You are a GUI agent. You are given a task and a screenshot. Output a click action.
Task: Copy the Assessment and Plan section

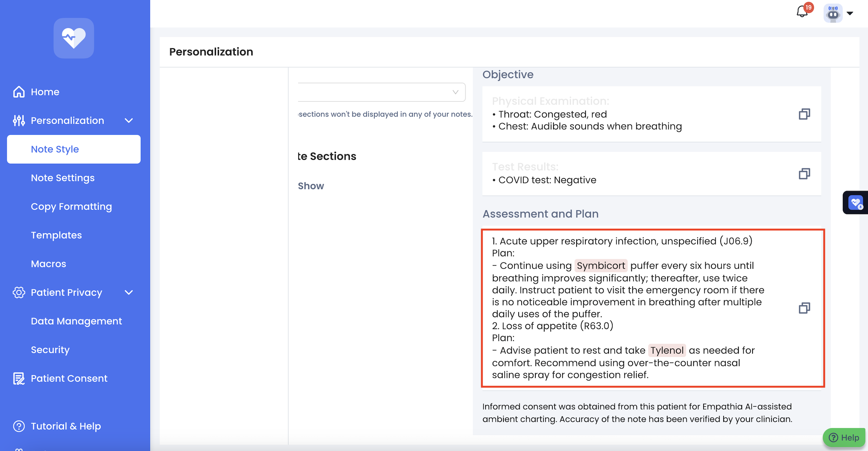[804, 308]
